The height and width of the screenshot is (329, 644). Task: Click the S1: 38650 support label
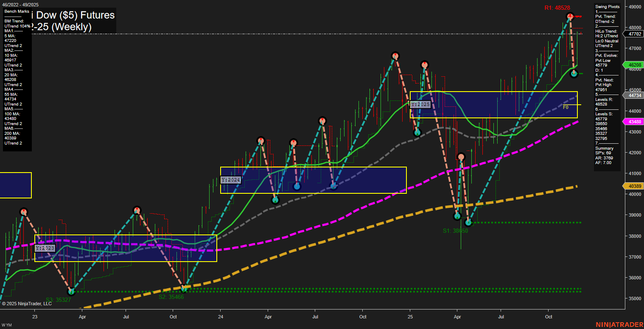click(x=455, y=231)
